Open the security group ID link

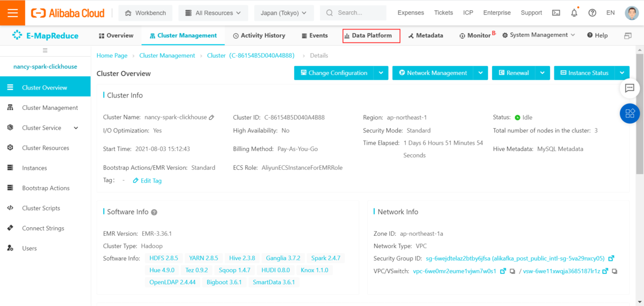515,258
